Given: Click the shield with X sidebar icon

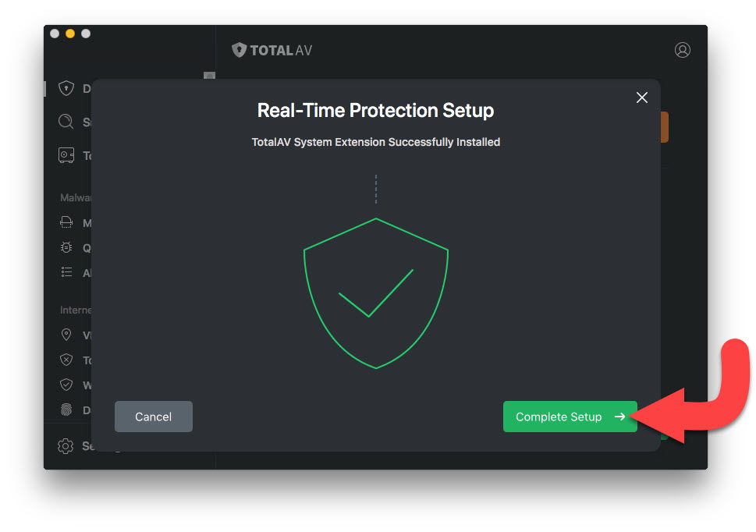Looking at the screenshot, I should [x=66, y=360].
